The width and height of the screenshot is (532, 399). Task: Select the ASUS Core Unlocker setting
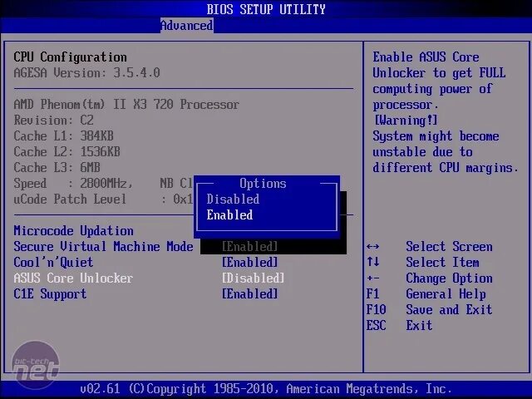(x=73, y=278)
